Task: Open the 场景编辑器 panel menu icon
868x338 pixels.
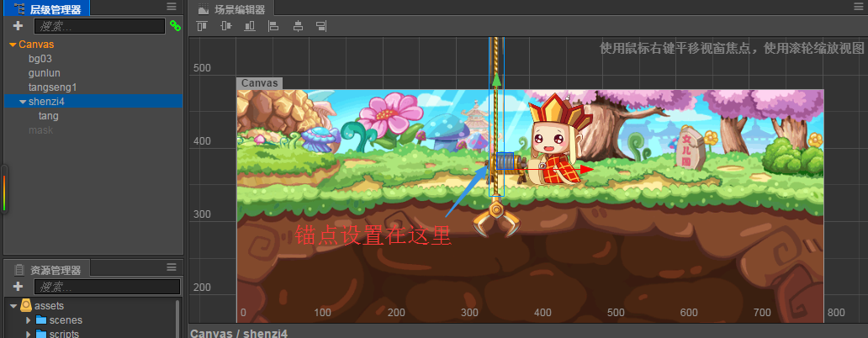Action: pyautogui.click(x=859, y=7)
